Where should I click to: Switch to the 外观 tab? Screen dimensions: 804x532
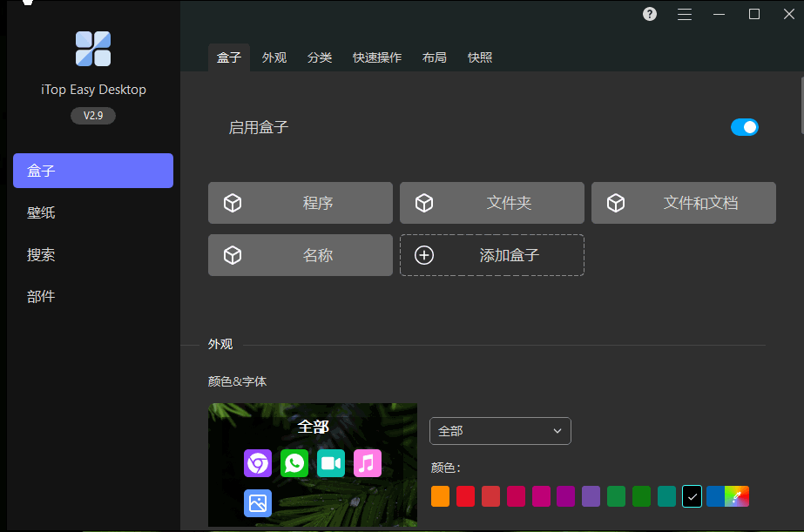click(x=274, y=57)
